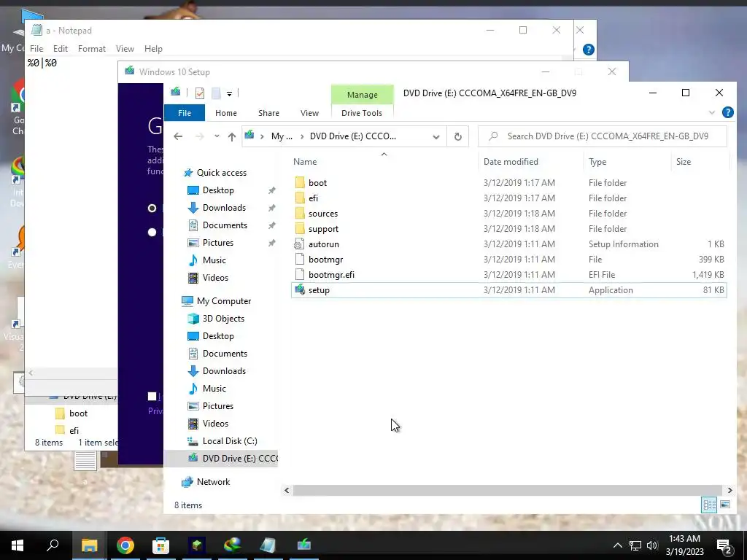Click DVD Drive (E:) breadcrumb in address bar
The height and width of the screenshot is (560, 747).
click(x=352, y=136)
